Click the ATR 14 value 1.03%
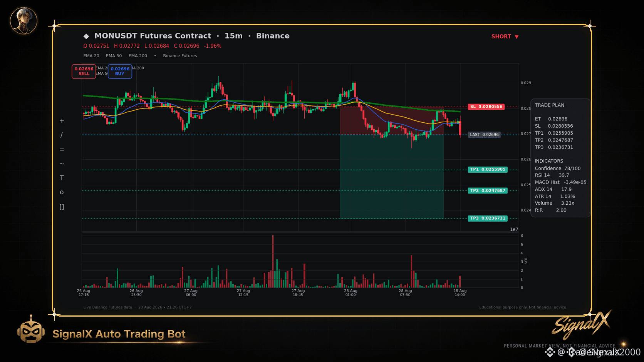The width and height of the screenshot is (644, 362). click(x=567, y=196)
